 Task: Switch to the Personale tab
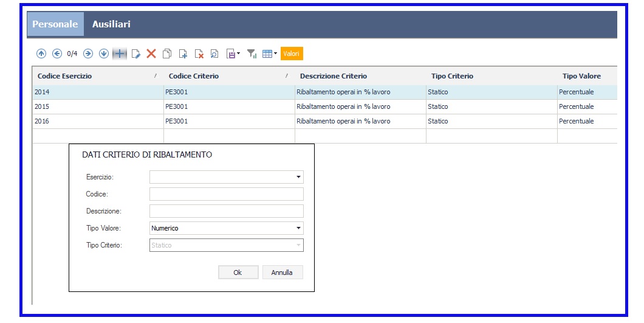point(55,24)
